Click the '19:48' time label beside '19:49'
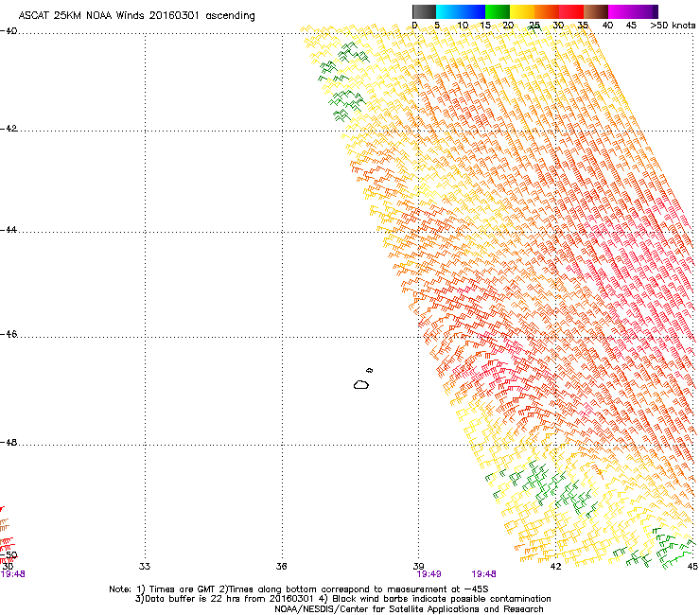The width and height of the screenshot is (700, 615). click(484, 574)
